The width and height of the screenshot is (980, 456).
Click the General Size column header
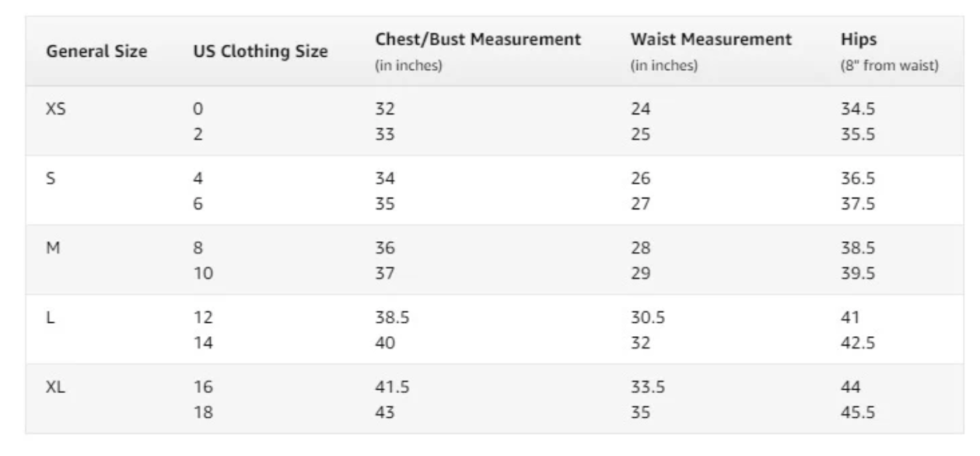tap(97, 52)
